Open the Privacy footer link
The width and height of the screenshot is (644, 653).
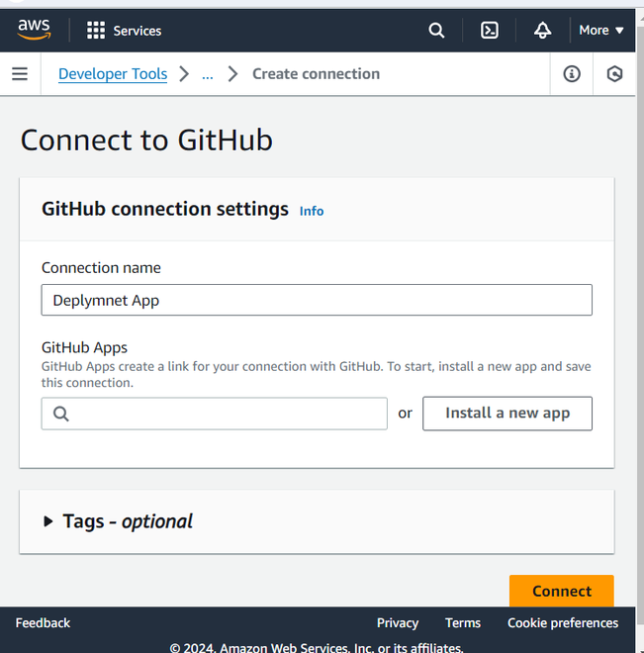(398, 623)
